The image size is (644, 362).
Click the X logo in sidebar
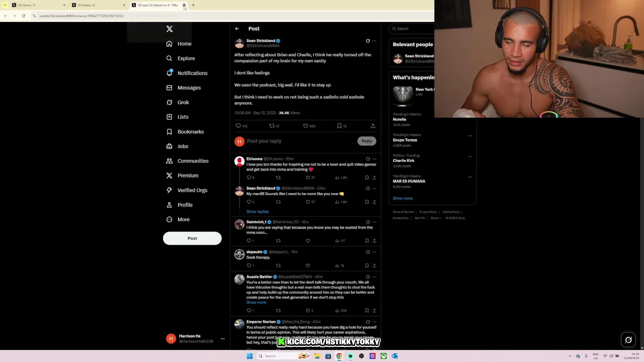tap(170, 29)
